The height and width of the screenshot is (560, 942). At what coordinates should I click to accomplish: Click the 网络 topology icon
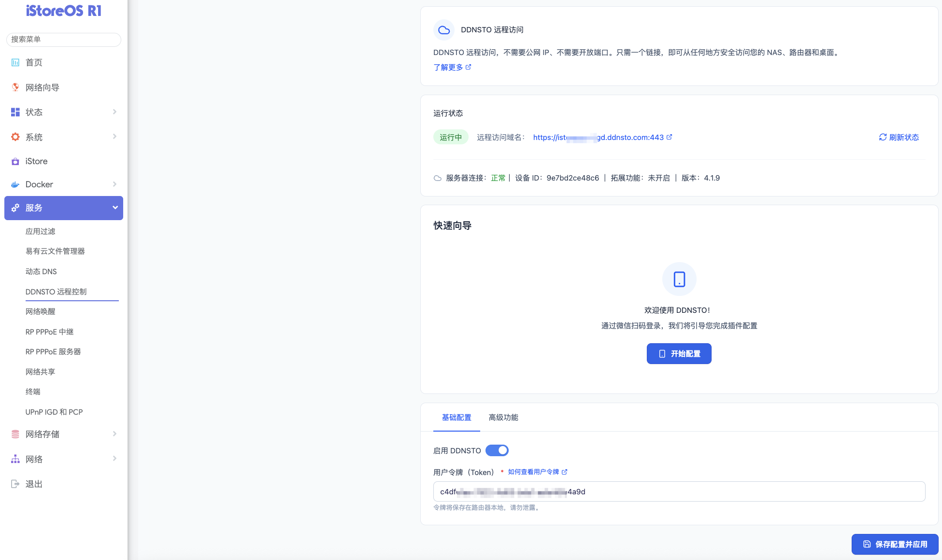15,459
